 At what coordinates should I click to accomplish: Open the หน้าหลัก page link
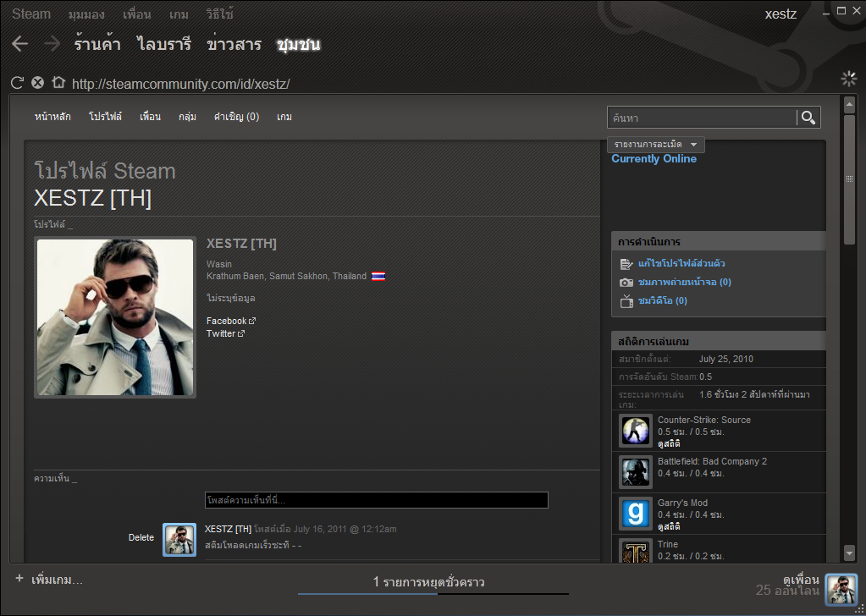[52, 117]
